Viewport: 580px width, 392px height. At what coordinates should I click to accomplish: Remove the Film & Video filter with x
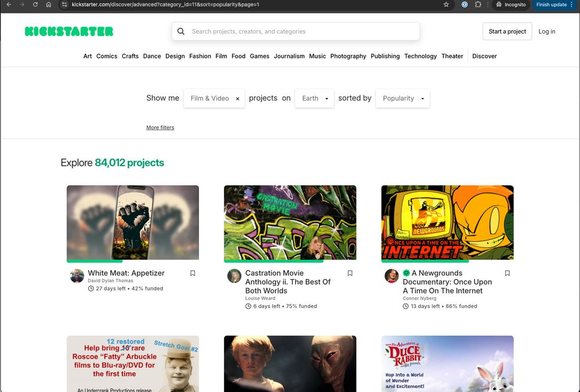coord(237,99)
